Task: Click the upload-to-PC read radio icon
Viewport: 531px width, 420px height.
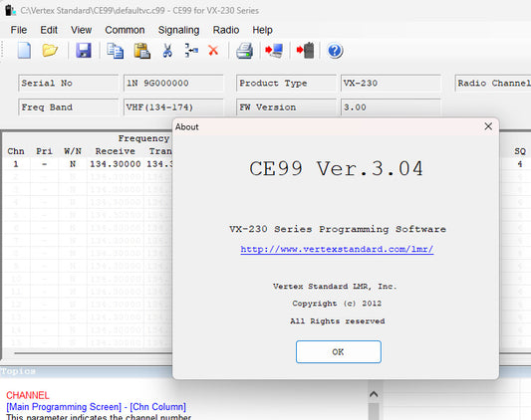Action: (274, 51)
